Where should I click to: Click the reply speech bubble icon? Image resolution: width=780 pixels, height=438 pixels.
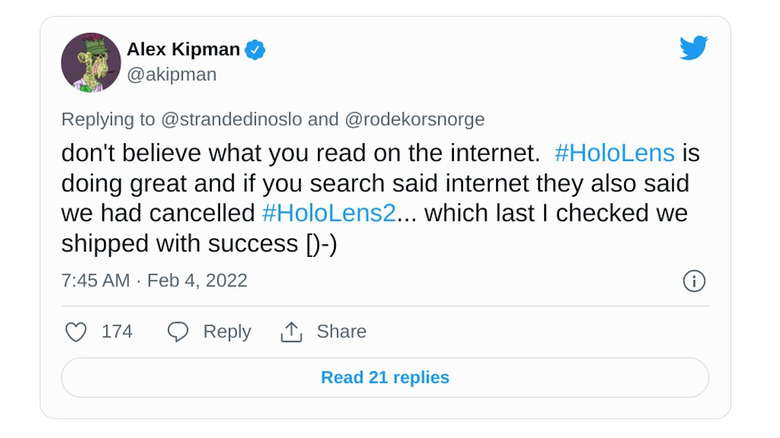[178, 331]
